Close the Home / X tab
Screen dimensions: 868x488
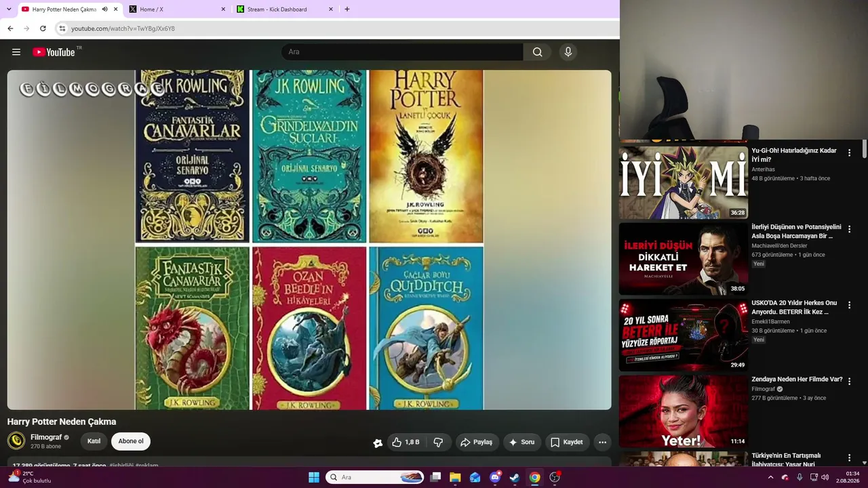coord(223,9)
